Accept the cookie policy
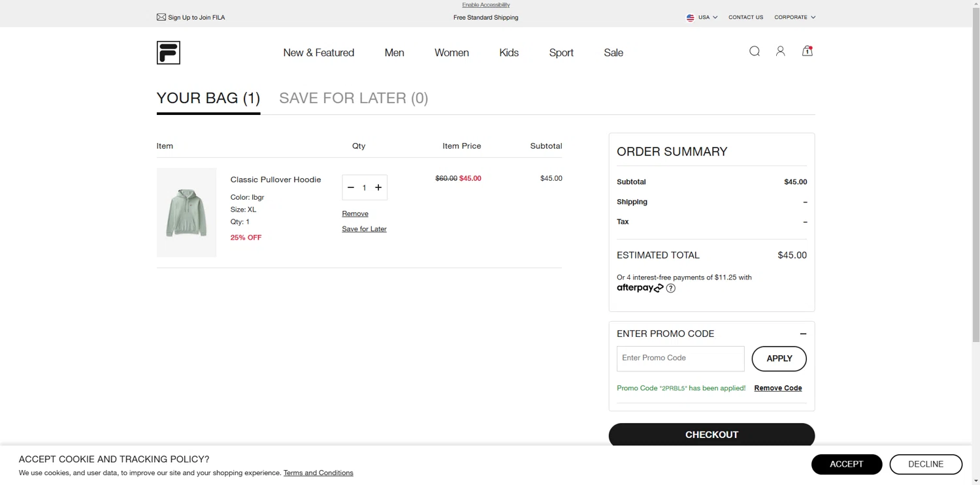Viewport: 980px width, 485px height. tap(847, 464)
